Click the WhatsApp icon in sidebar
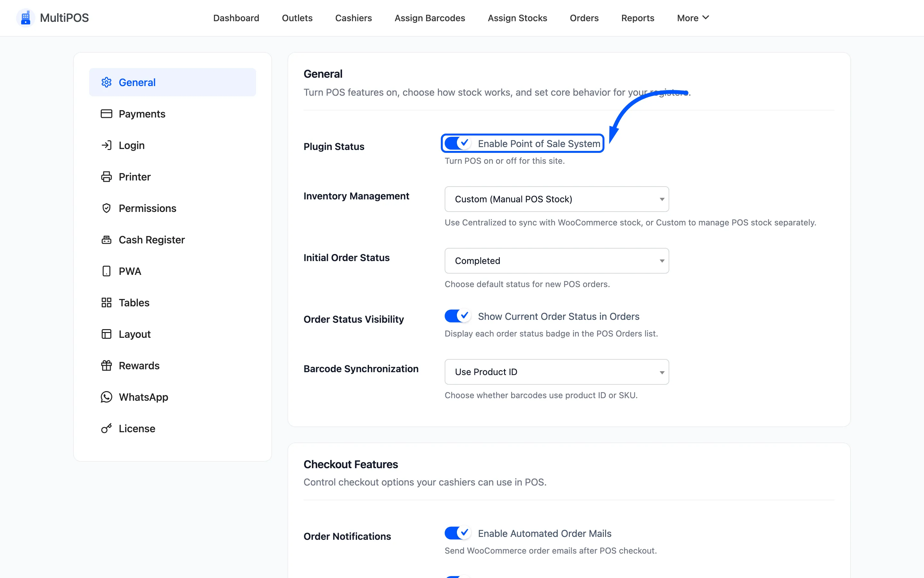 pos(107,397)
